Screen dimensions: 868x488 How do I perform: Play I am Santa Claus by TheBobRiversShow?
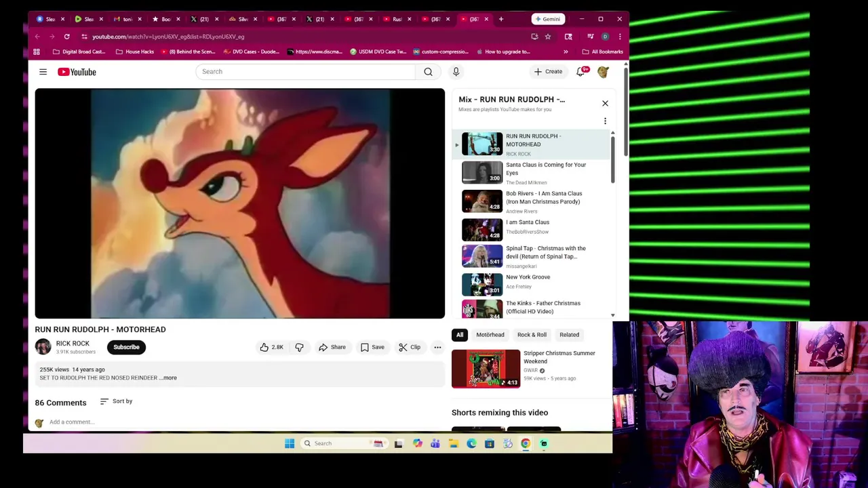(x=532, y=230)
